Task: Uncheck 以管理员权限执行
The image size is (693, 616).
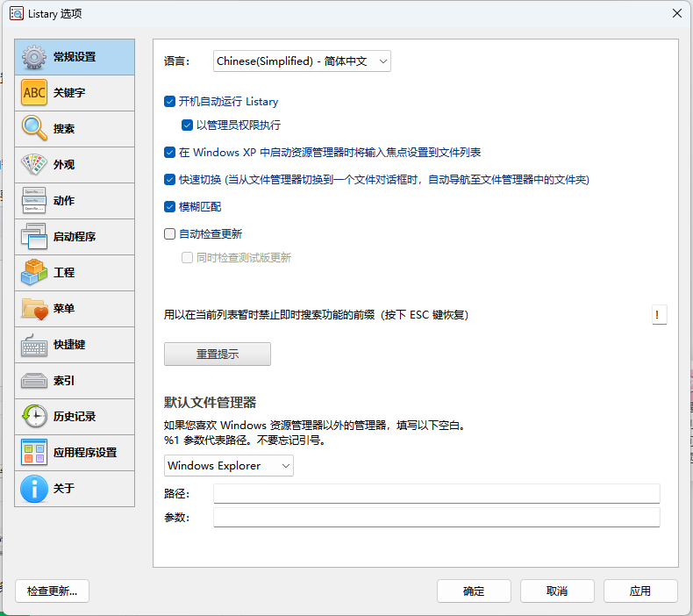Action: (188, 125)
